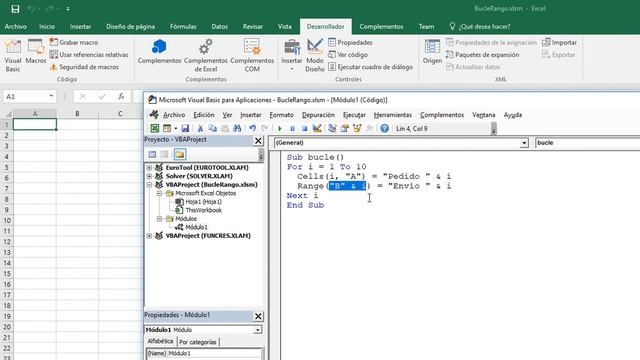The image size is (640, 360).
Task: Open the VBA editor Ejecutar menu
Action: pyautogui.click(x=354, y=115)
